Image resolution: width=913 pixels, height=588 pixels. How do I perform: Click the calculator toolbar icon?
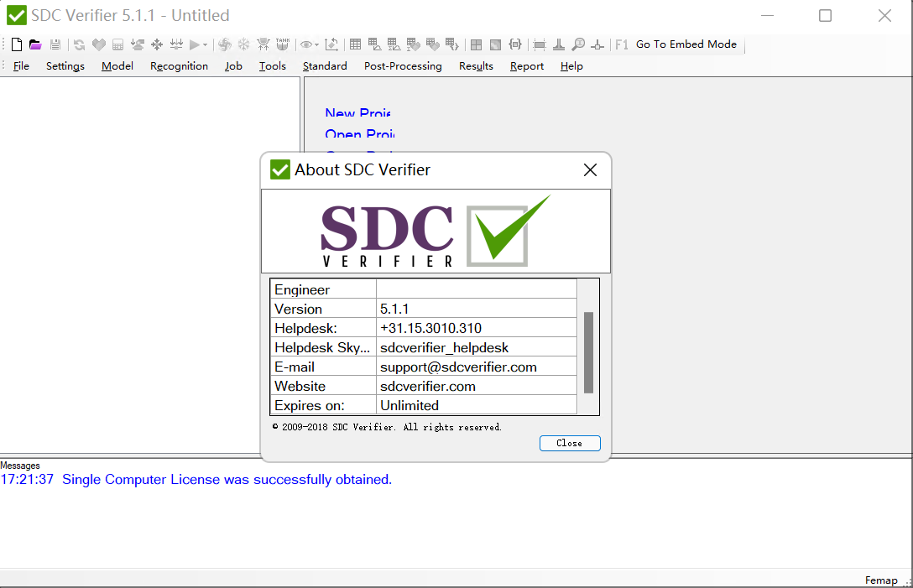(117, 44)
